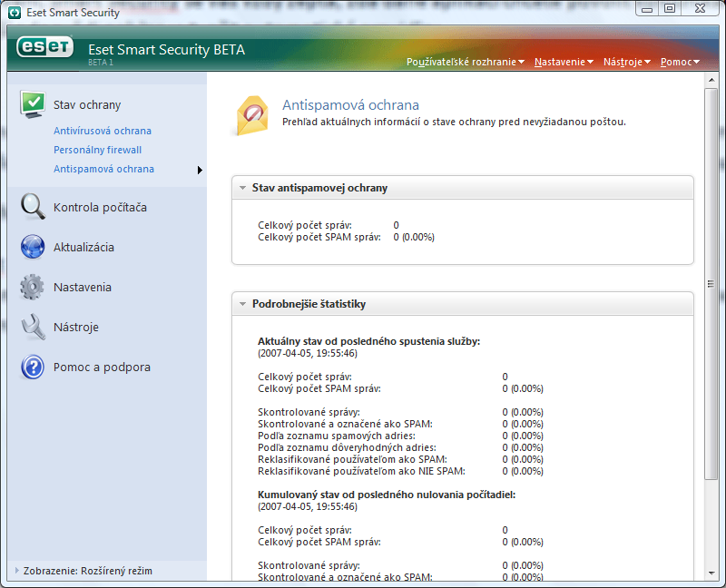Click arrow next to Antispamová ochrana

tap(200, 170)
